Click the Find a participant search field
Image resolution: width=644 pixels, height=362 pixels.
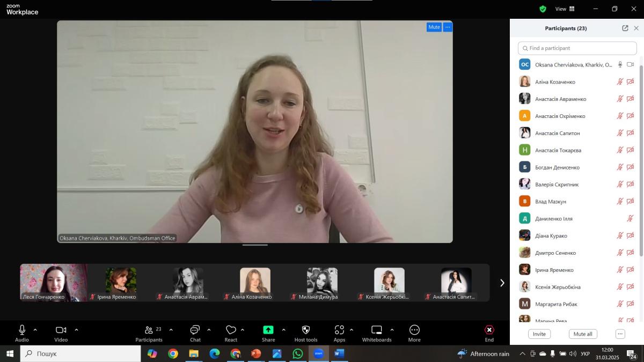point(577,48)
